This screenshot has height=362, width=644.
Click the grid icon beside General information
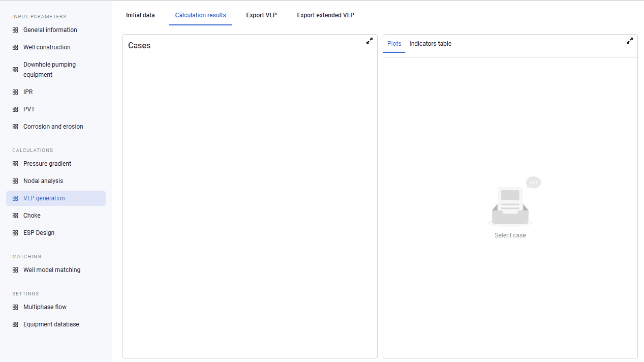tap(15, 30)
